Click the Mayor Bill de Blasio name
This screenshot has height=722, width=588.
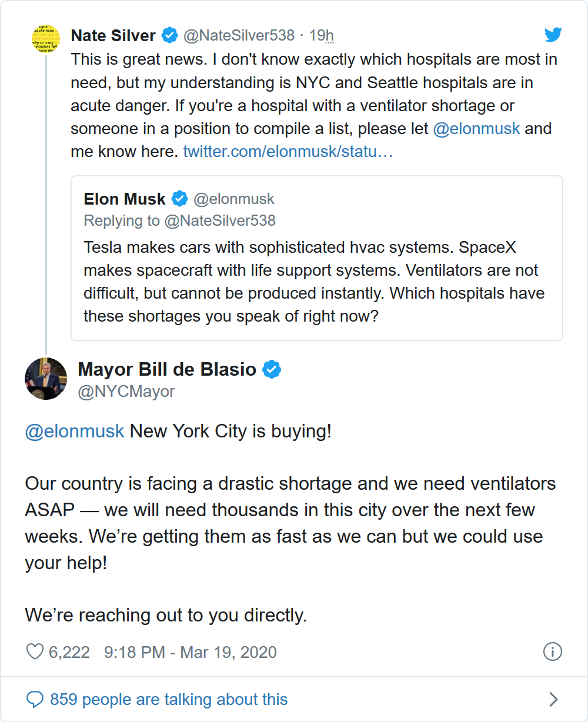point(167,369)
